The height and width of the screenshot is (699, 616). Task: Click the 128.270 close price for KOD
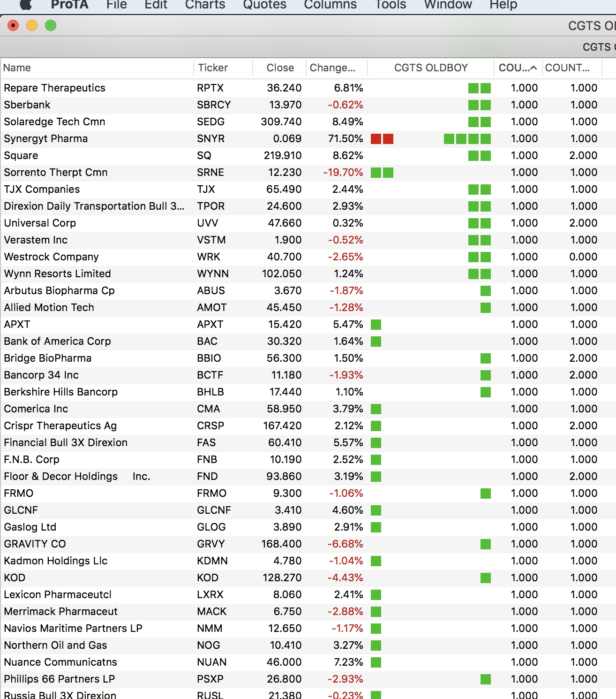click(x=282, y=578)
